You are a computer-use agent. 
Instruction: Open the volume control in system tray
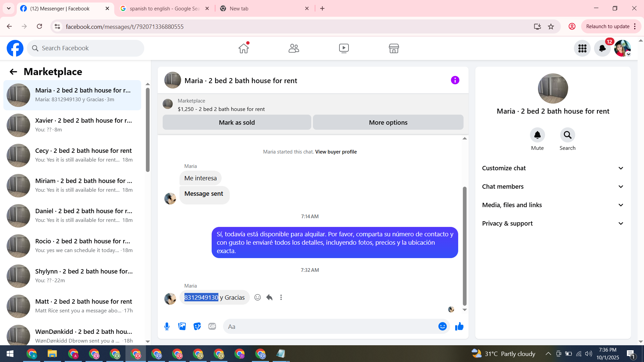(x=588, y=354)
